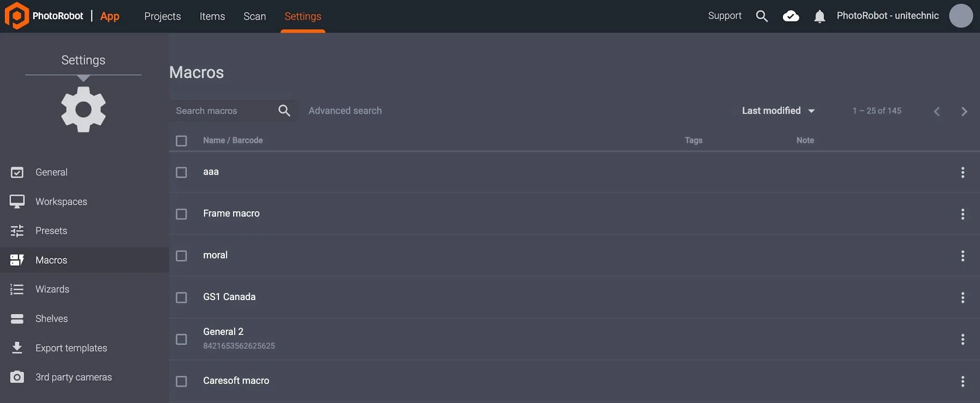This screenshot has height=403, width=980.
Task: Open the Wizards settings section
Action: (x=52, y=289)
